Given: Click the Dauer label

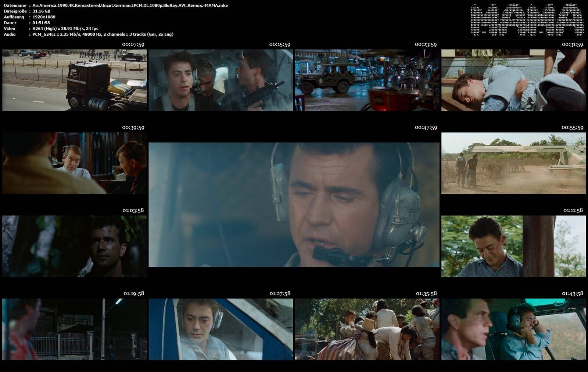Looking at the screenshot, I should point(10,23).
